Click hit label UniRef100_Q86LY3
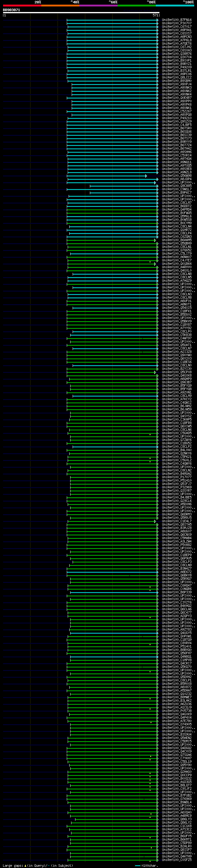This screenshot has width=197, height=868. (x=177, y=819)
